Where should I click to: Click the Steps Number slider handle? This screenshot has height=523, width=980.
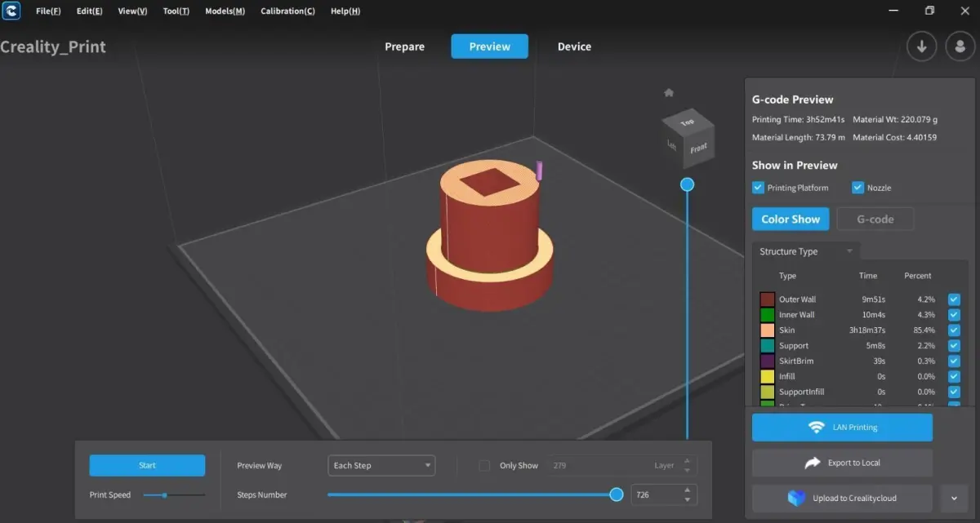pos(617,494)
